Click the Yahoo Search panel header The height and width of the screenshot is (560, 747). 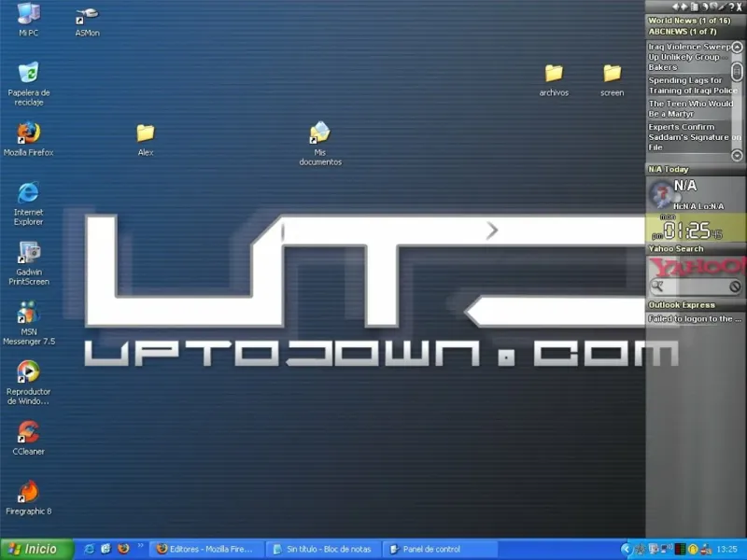[675, 248]
